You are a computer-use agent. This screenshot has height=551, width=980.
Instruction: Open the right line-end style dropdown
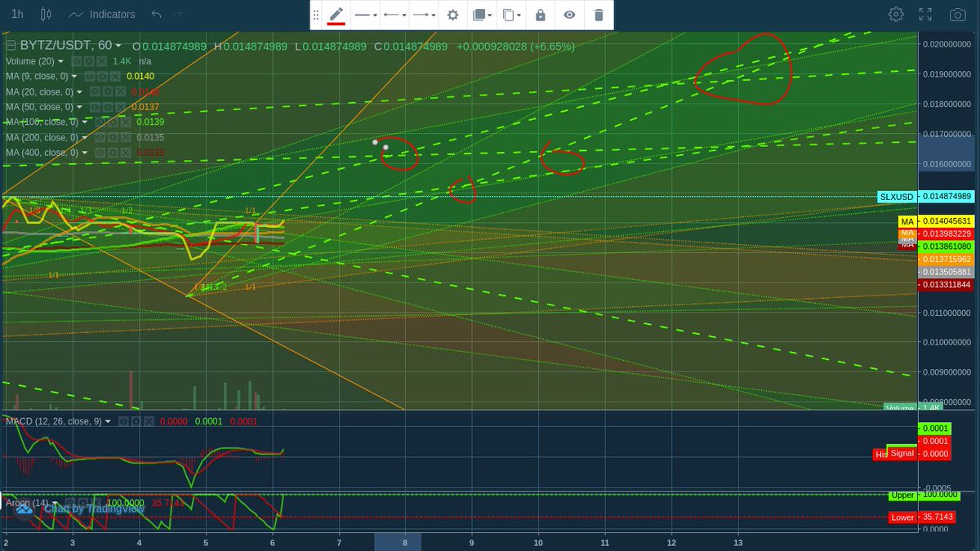[423, 15]
